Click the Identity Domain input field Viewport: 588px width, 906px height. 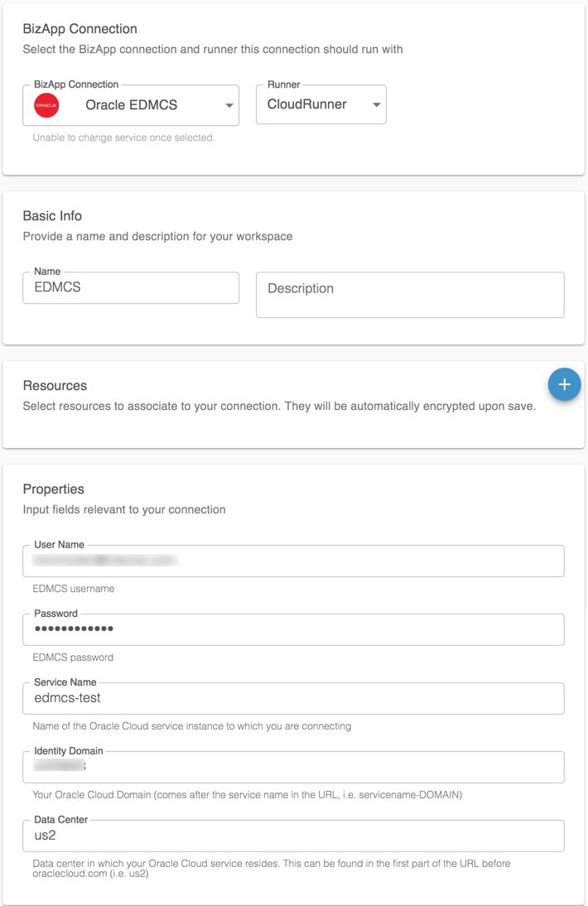coord(293,767)
